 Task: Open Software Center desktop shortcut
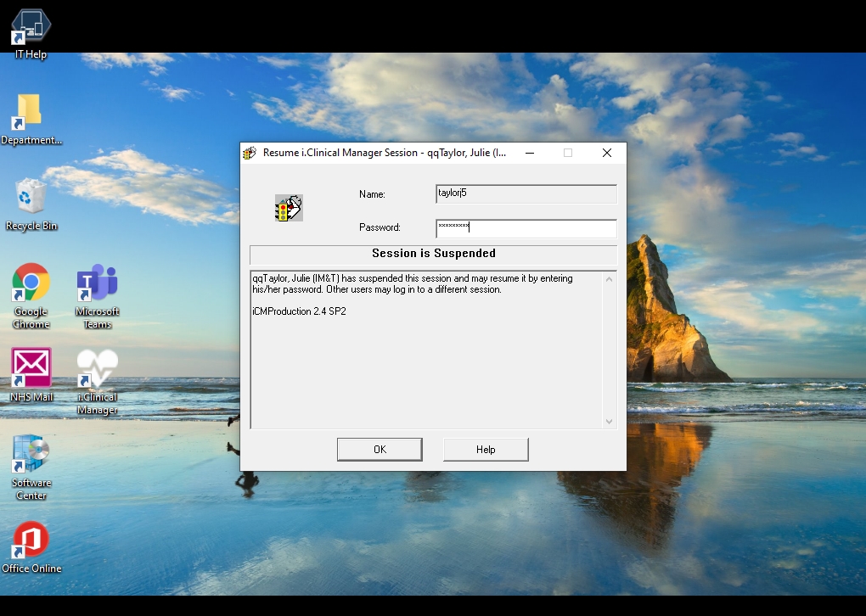[x=31, y=468]
